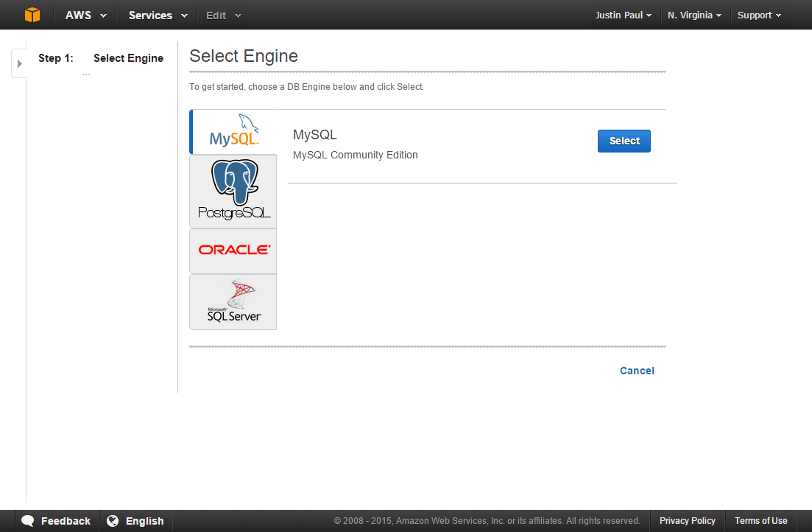Click the AWS orange cube logo

32,15
